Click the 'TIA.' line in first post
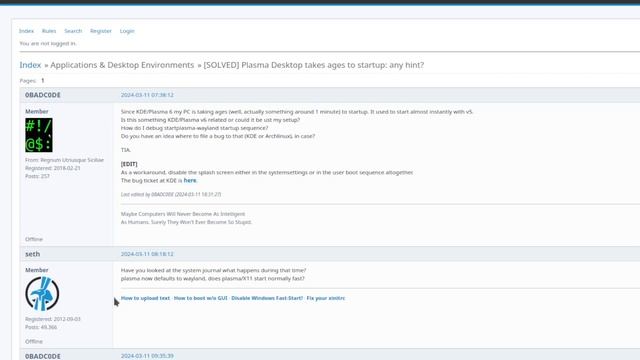640x360 pixels. click(126, 150)
